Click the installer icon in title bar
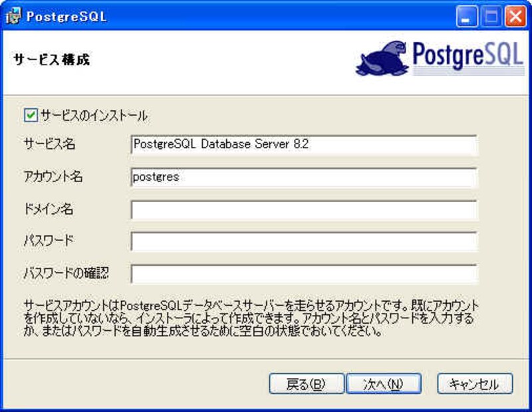Viewport: 532px width, 412px height. click(x=14, y=16)
